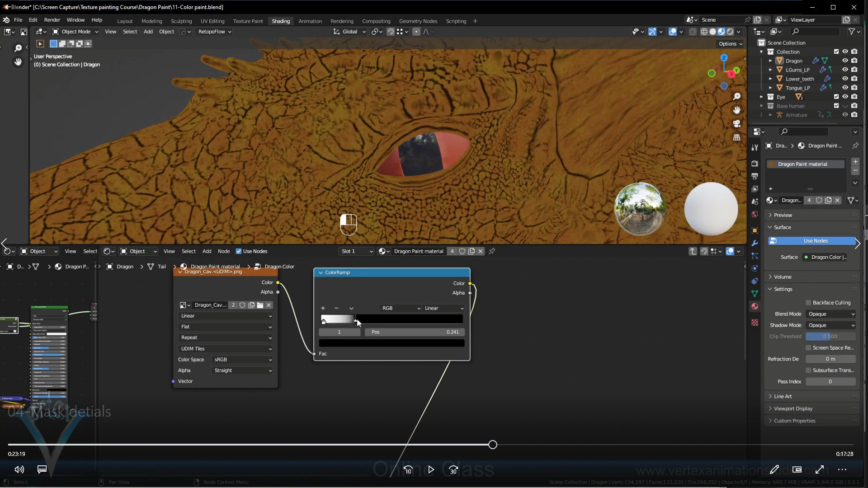Choose wireframe viewport shading

[704, 32]
